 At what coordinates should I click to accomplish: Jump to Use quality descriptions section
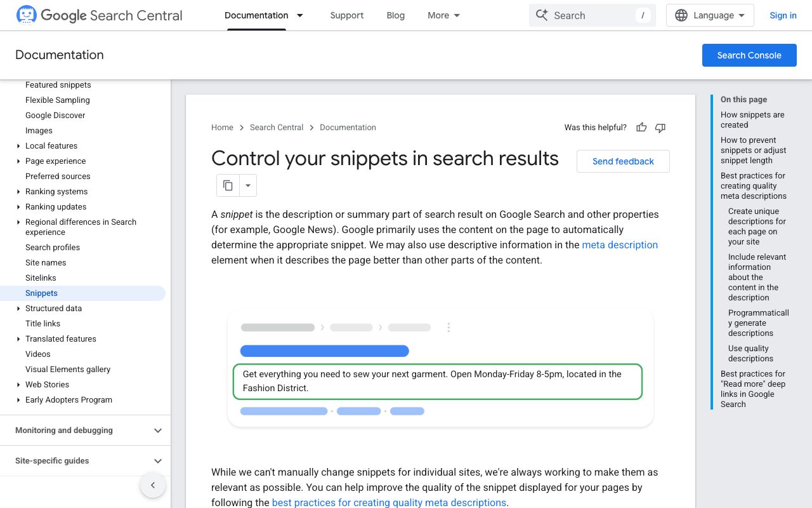pyautogui.click(x=751, y=354)
